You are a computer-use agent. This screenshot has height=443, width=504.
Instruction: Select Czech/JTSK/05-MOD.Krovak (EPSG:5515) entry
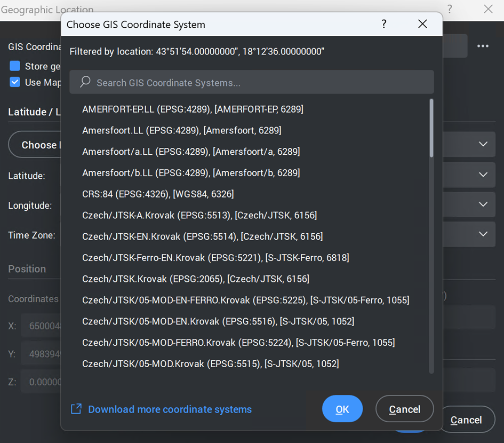[210, 363]
